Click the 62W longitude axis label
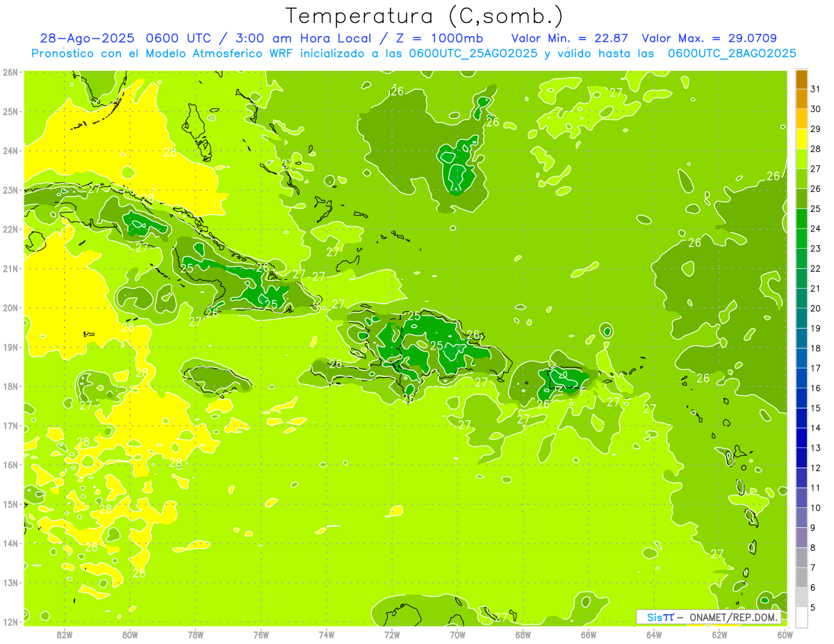The image size is (834, 644). [x=719, y=634]
